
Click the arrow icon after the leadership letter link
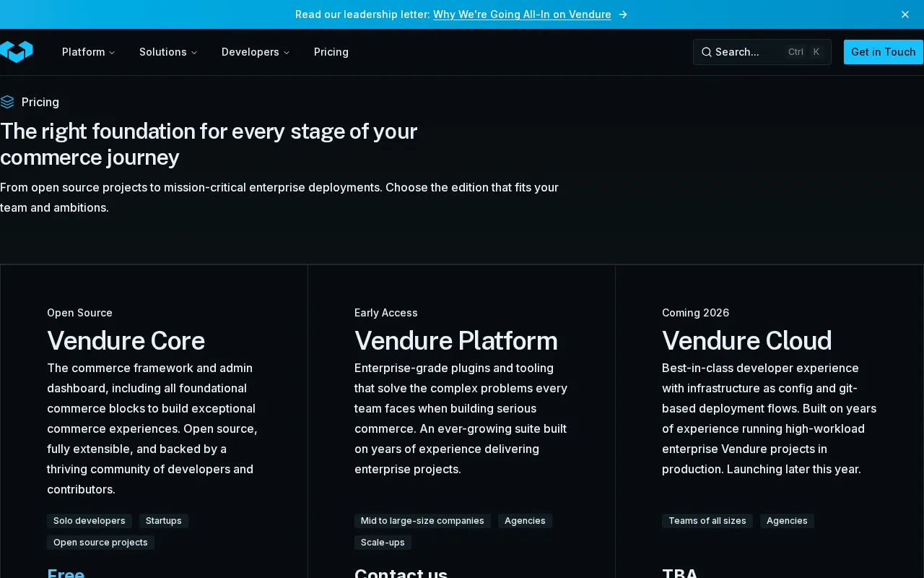pyautogui.click(x=623, y=14)
